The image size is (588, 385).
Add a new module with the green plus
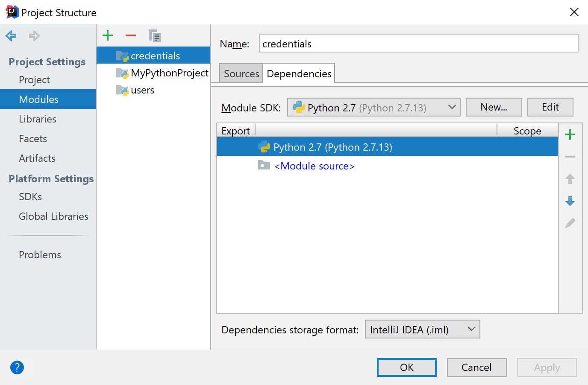pos(107,35)
